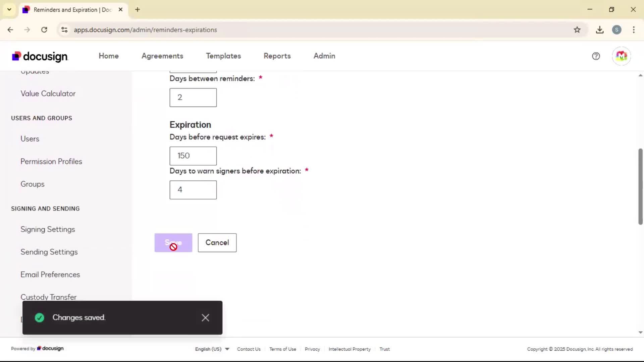Open the Trust footer link
644x362 pixels.
[384, 349]
